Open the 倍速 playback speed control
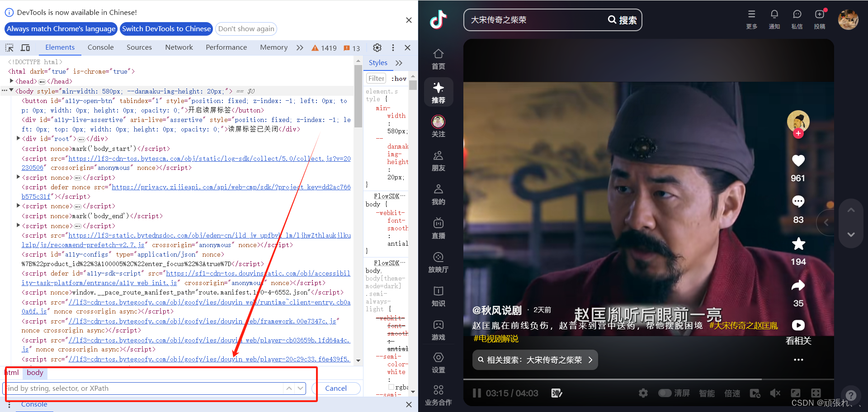Screen dimensions: 868x412 pyautogui.click(x=732, y=393)
